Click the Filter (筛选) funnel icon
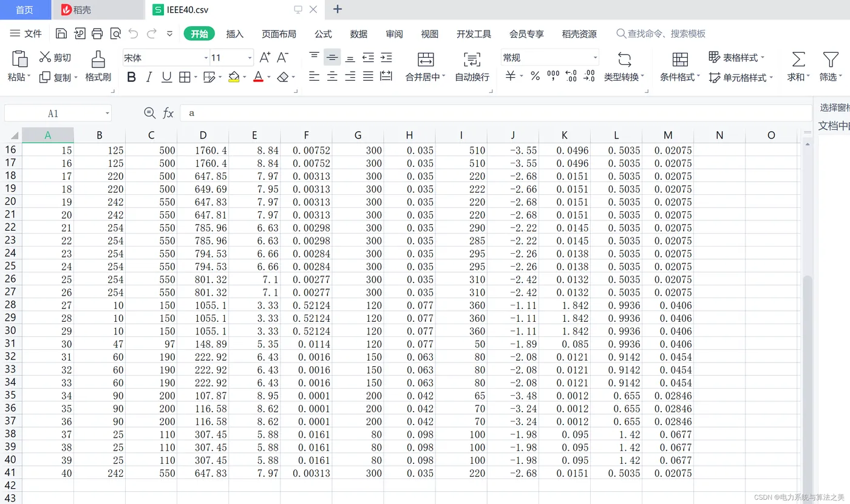The height and width of the screenshot is (504, 850). pos(831,59)
